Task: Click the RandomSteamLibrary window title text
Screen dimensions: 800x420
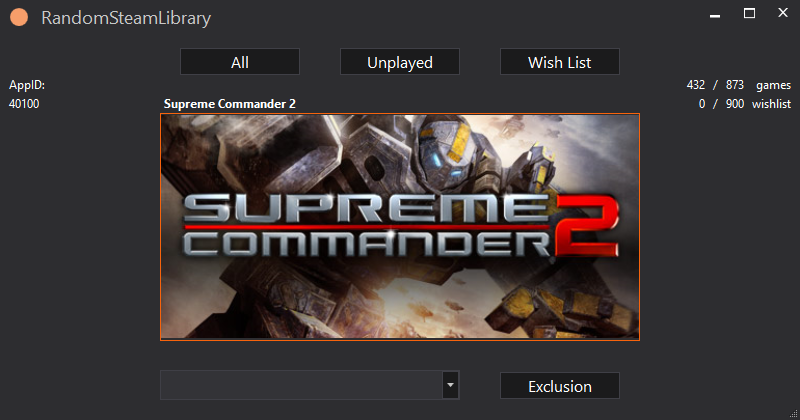Action: tap(126, 18)
